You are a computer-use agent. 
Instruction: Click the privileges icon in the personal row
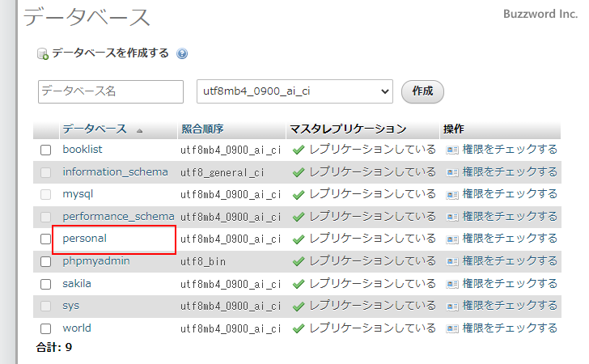(452, 239)
